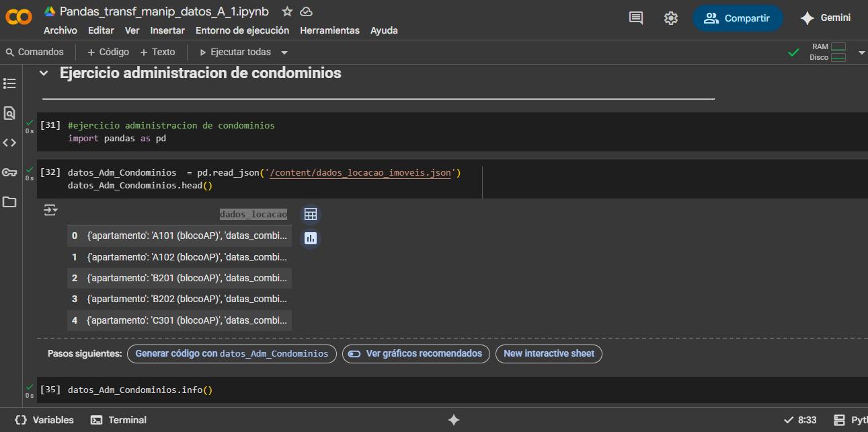Click the datos_Adm_Condominios.head() code line
The image size is (868, 432).
click(x=140, y=185)
